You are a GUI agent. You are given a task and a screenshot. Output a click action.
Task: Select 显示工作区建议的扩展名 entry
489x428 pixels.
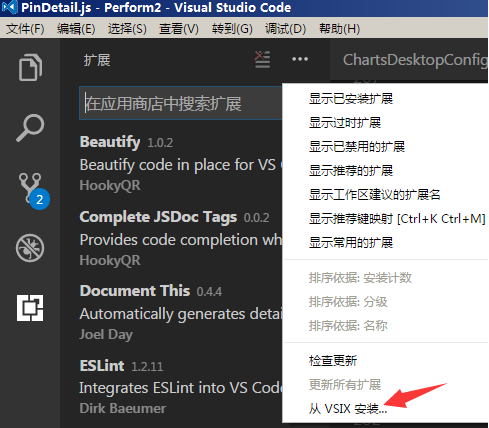[x=385, y=195]
